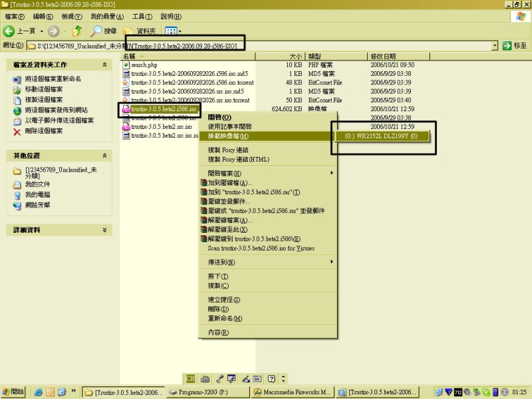Open the 編輯(E) menu
Screen dimensions: 532x399
pos(43,16)
